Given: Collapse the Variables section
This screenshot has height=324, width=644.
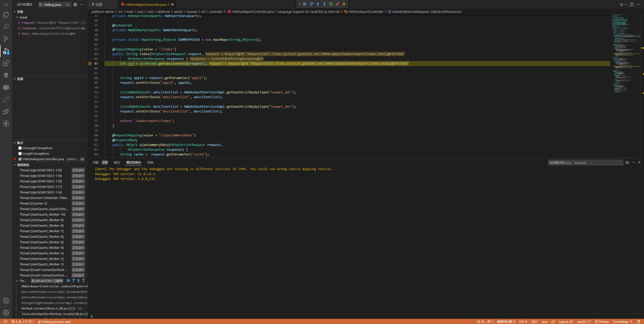Looking at the screenshot, I should (x=15, y=12).
